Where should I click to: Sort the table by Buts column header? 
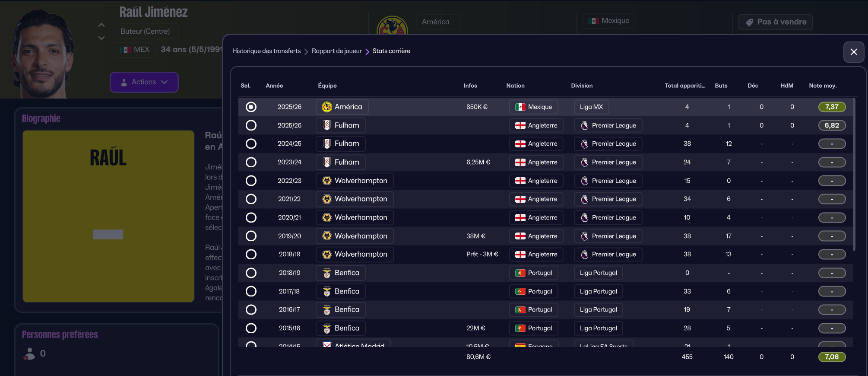[721, 86]
